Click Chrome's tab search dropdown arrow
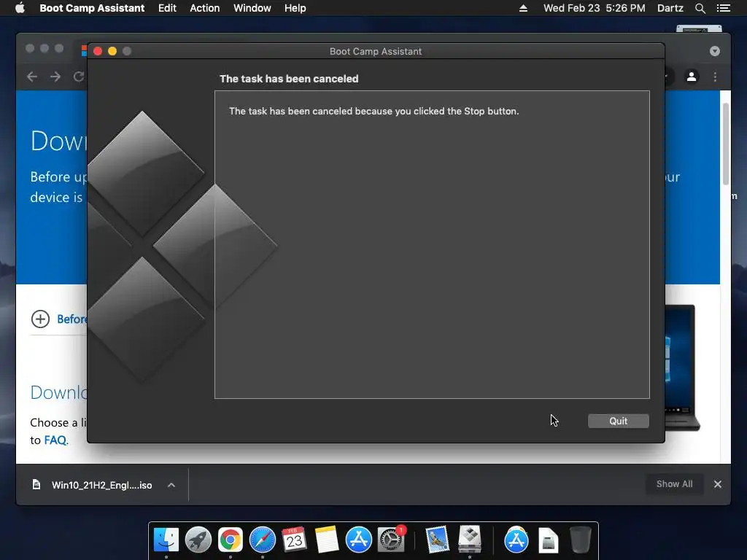The width and height of the screenshot is (747, 560). (714, 51)
